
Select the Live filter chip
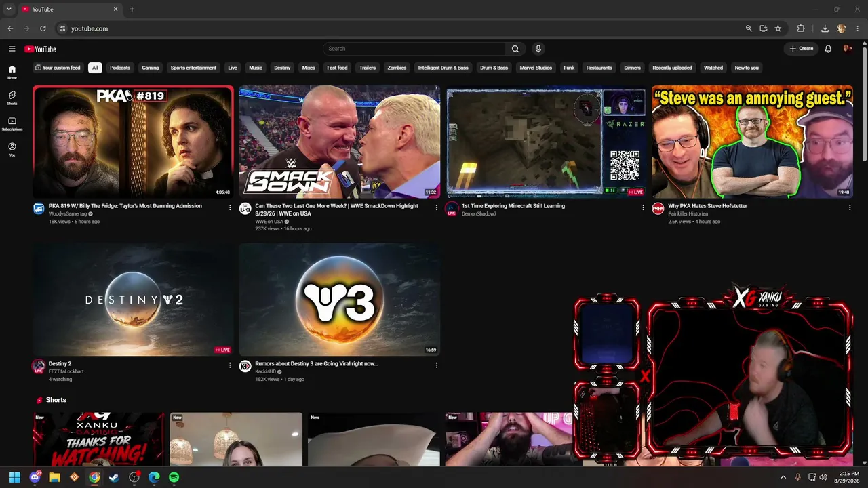[233, 68]
